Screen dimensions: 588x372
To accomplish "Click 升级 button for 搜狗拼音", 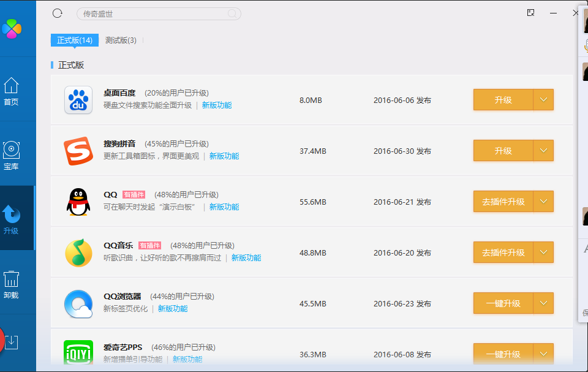I will (503, 151).
